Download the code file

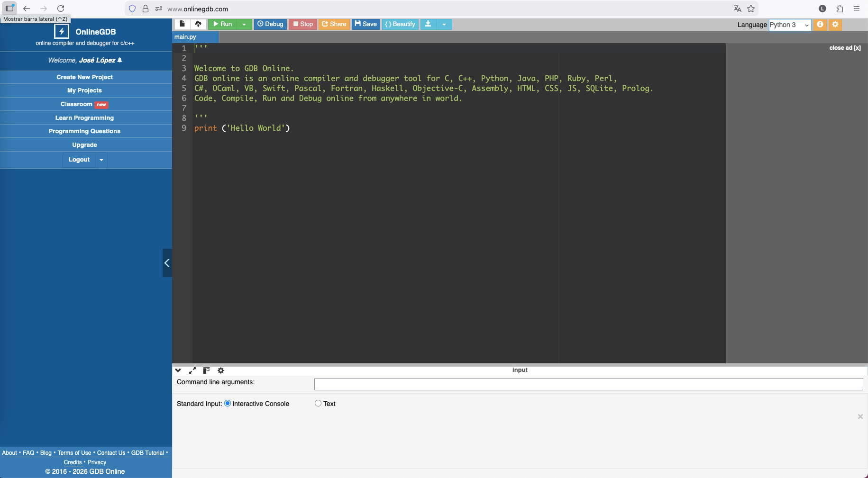427,24
